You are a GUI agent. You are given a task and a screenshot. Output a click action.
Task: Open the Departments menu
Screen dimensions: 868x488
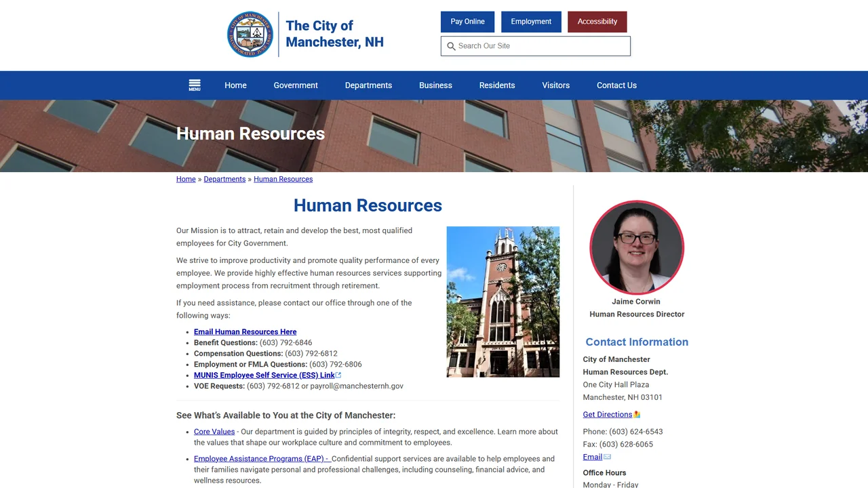[368, 85]
